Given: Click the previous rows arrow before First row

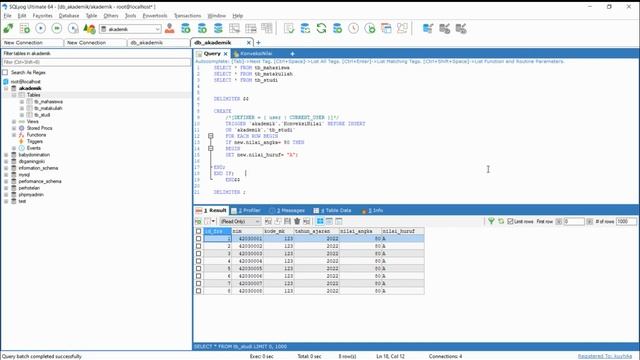Looking at the screenshot, I should point(559,221).
